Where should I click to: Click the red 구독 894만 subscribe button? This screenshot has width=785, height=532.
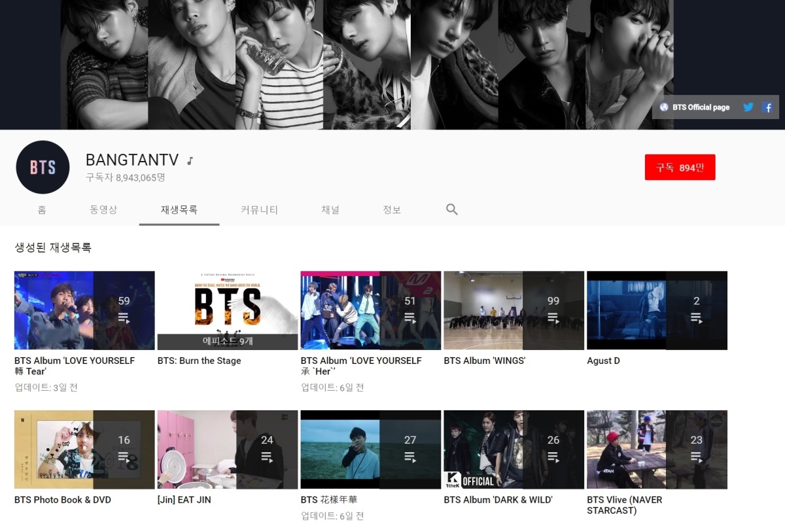680,168
